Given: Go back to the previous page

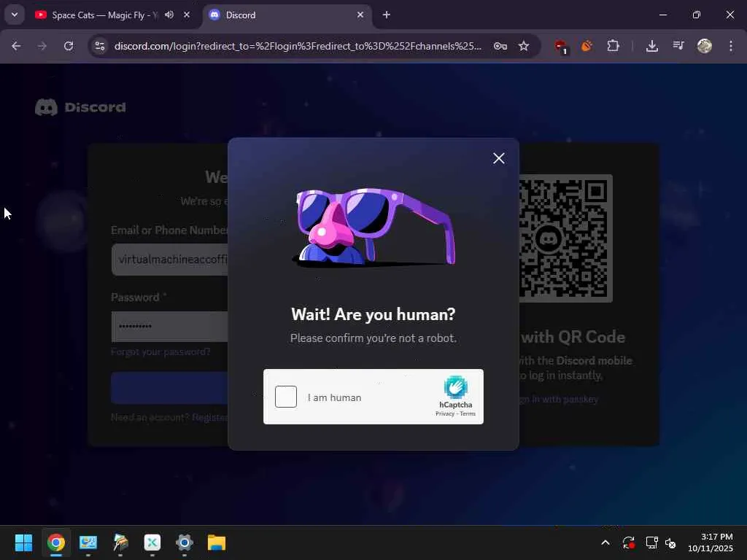Looking at the screenshot, I should [x=16, y=46].
